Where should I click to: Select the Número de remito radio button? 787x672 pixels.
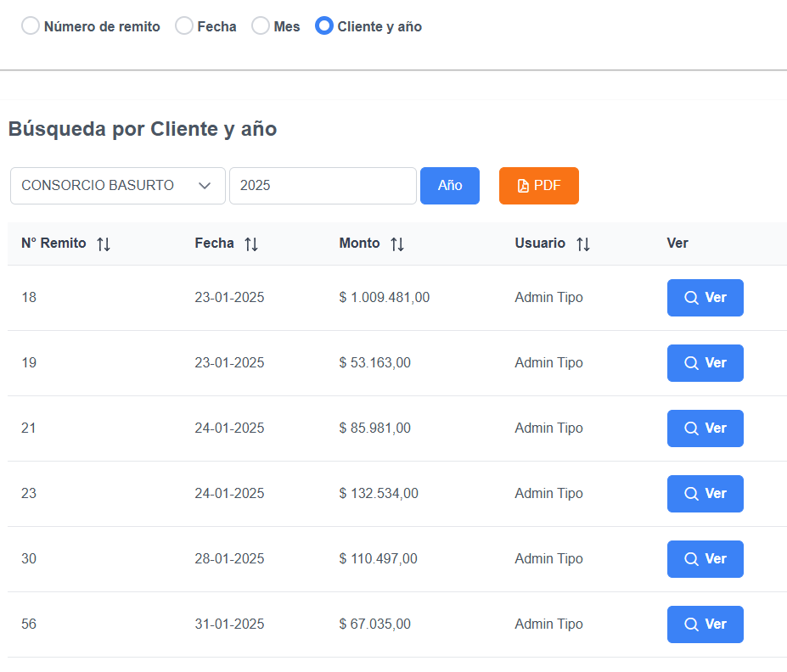(31, 26)
